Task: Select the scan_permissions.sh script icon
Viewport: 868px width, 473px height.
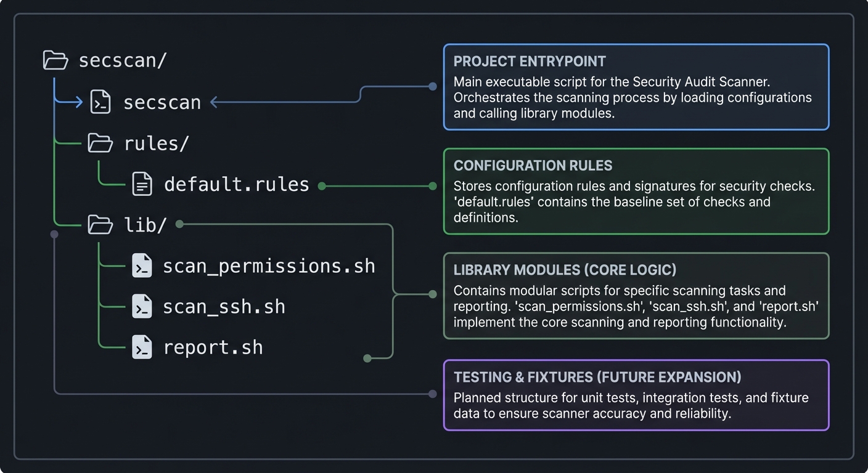Action: click(x=141, y=265)
